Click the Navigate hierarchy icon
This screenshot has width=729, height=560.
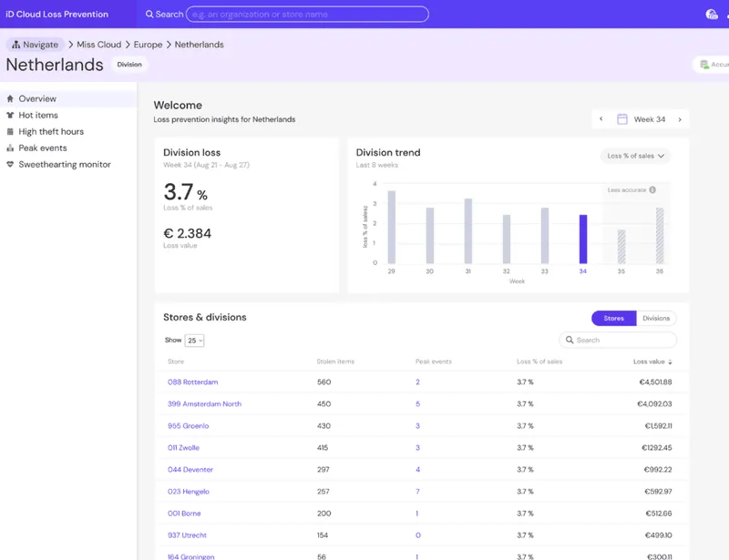coord(15,45)
